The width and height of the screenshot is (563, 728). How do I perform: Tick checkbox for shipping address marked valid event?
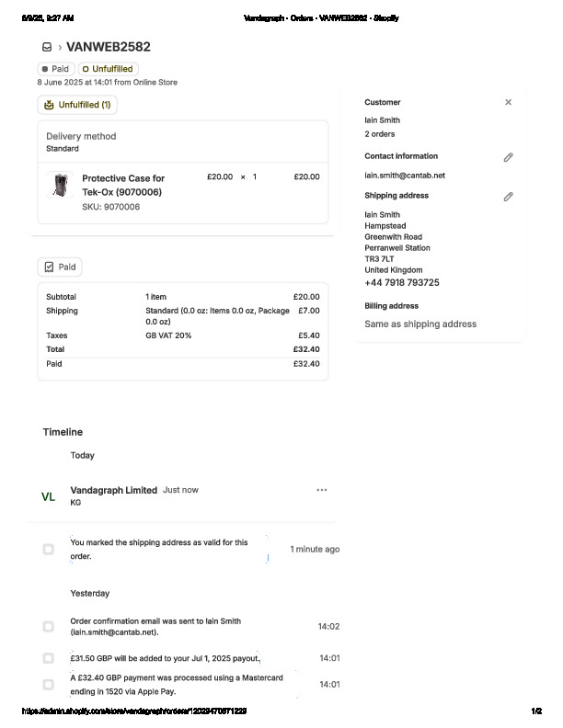48,550
